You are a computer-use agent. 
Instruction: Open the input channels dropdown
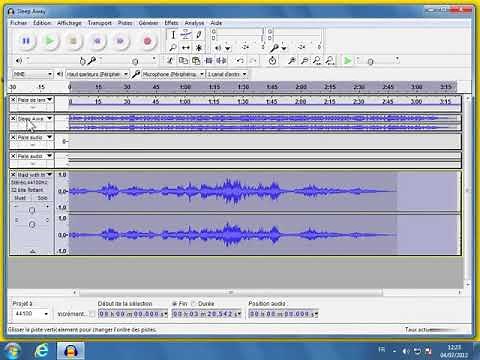(227, 74)
